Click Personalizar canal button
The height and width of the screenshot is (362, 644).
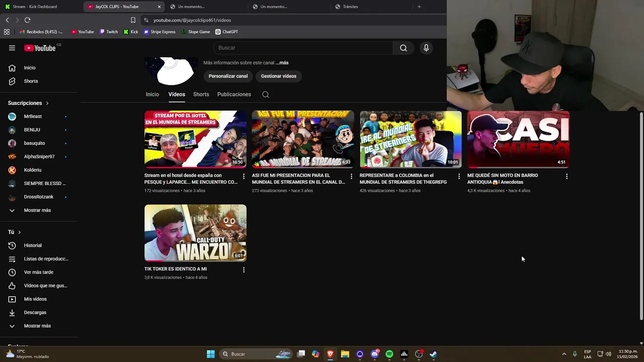(228, 76)
